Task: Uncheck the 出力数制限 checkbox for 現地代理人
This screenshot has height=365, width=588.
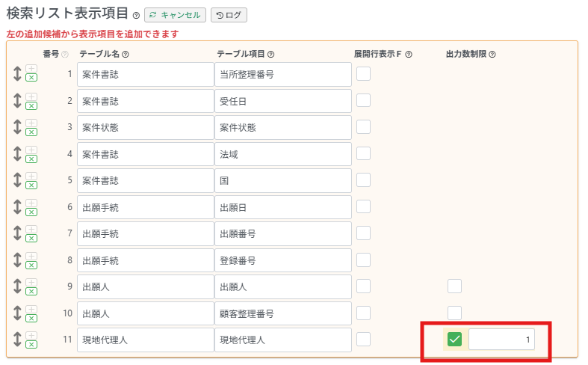Action: [x=454, y=340]
